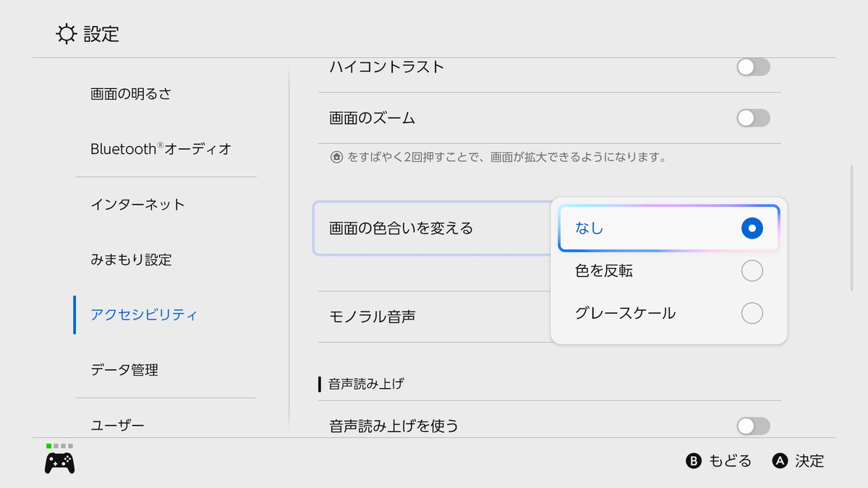
Task: Choose 色を反転 color option
Action: tap(752, 271)
